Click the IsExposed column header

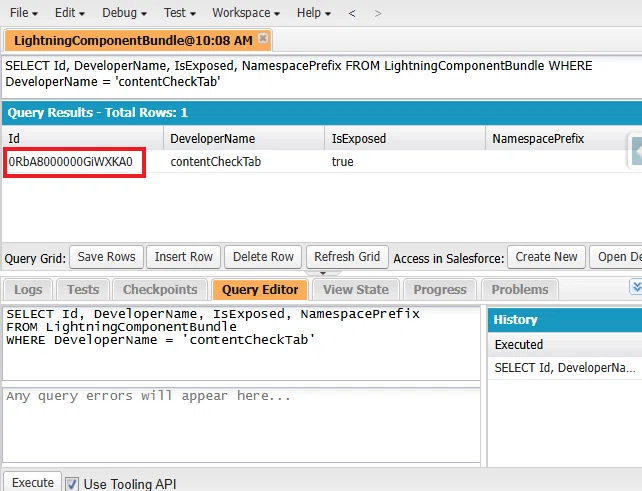coord(405,138)
